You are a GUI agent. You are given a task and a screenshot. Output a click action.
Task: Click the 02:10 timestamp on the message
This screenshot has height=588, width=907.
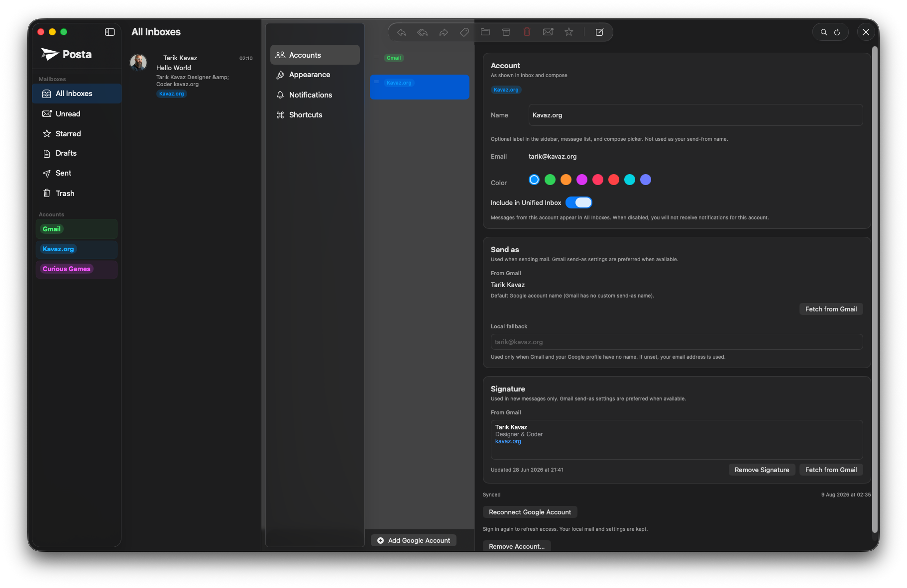tap(246, 58)
